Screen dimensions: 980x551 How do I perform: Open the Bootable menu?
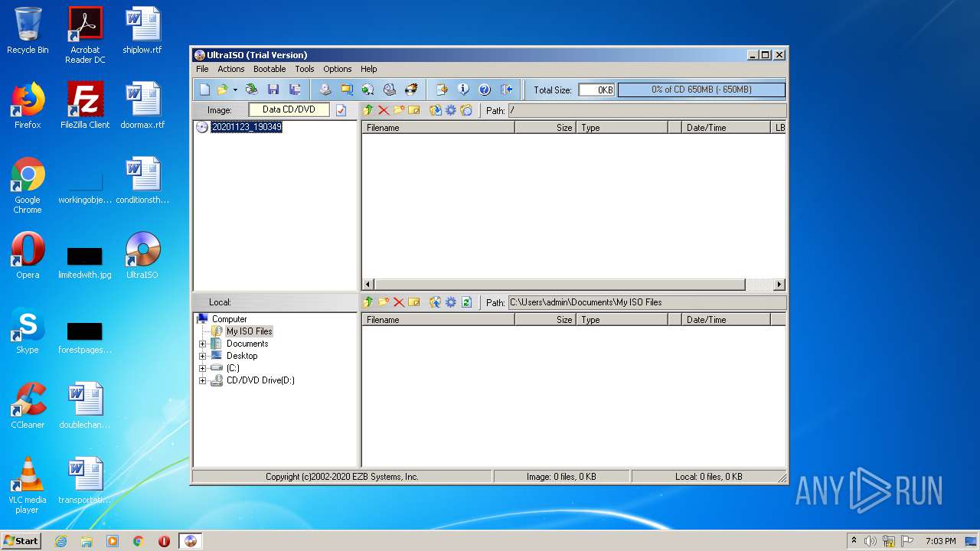269,69
